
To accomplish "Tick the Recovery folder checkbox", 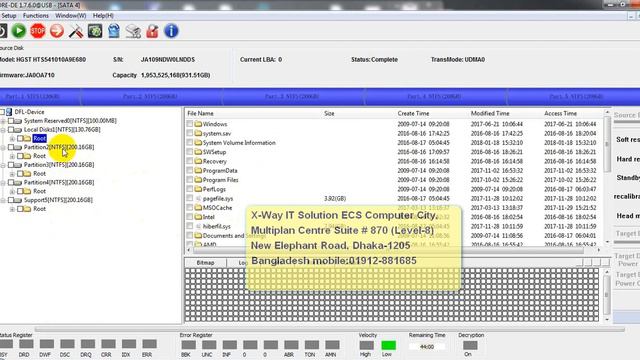I will pos(190,161).
